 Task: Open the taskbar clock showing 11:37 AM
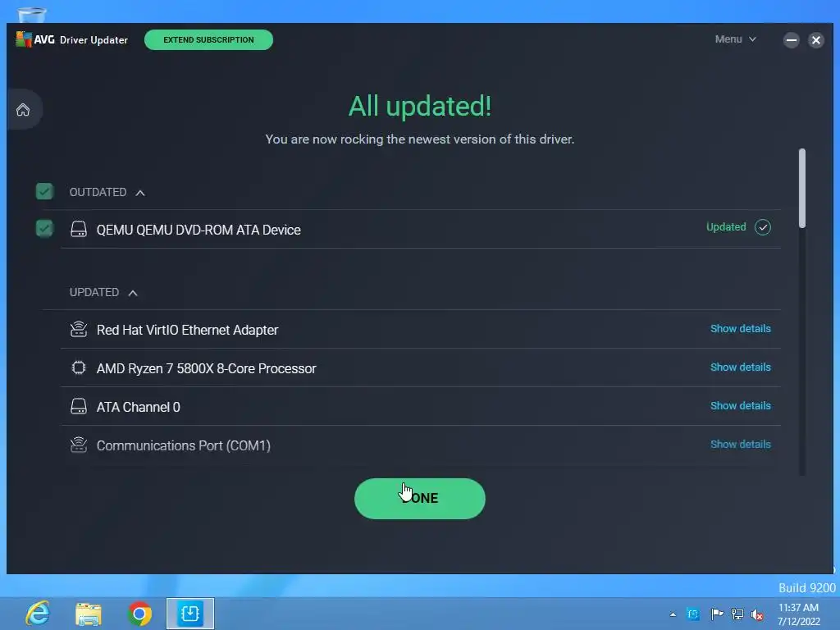pyautogui.click(x=799, y=614)
